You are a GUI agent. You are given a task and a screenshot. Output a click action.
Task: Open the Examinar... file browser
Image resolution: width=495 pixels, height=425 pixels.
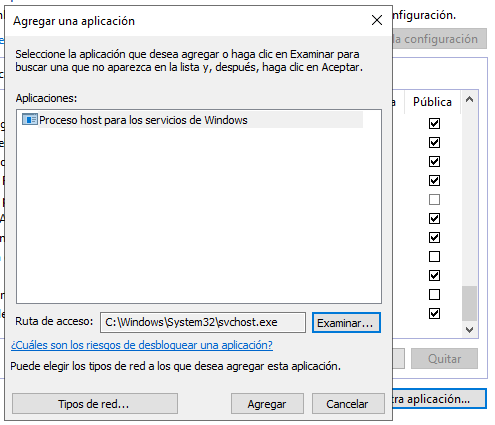coord(346,323)
